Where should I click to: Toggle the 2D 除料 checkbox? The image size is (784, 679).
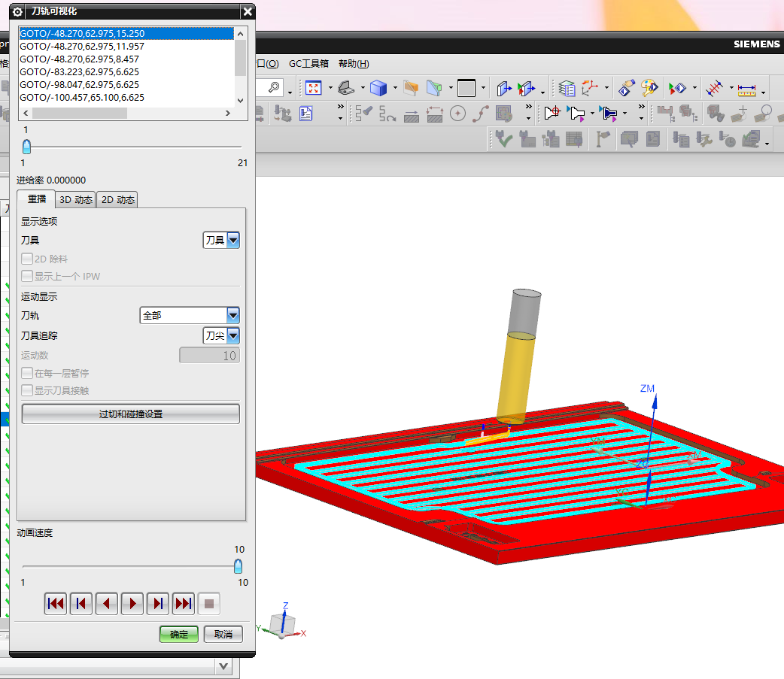pos(27,259)
